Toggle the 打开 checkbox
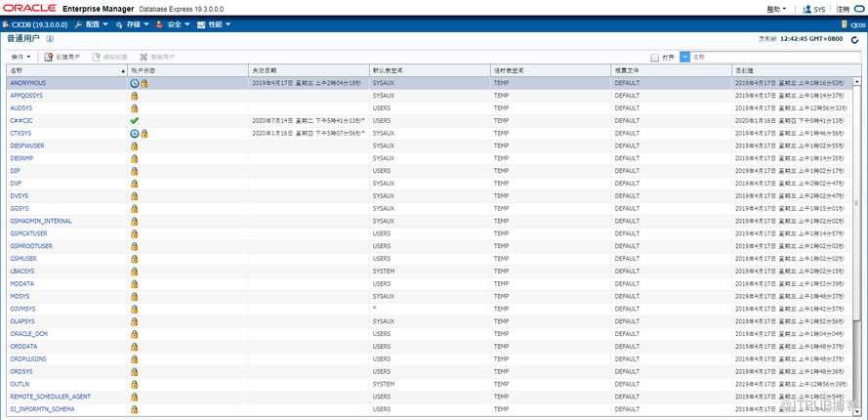 click(x=654, y=57)
